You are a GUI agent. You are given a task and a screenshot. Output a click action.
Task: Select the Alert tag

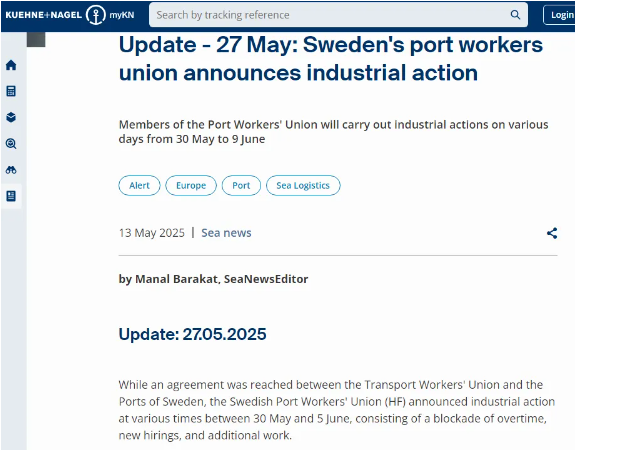[x=139, y=185]
